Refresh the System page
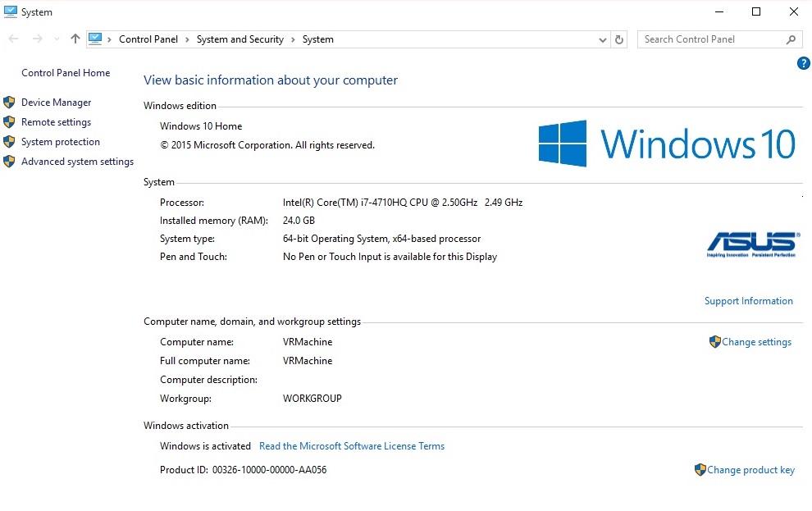This screenshot has width=812, height=511. click(x=618, y=39)
